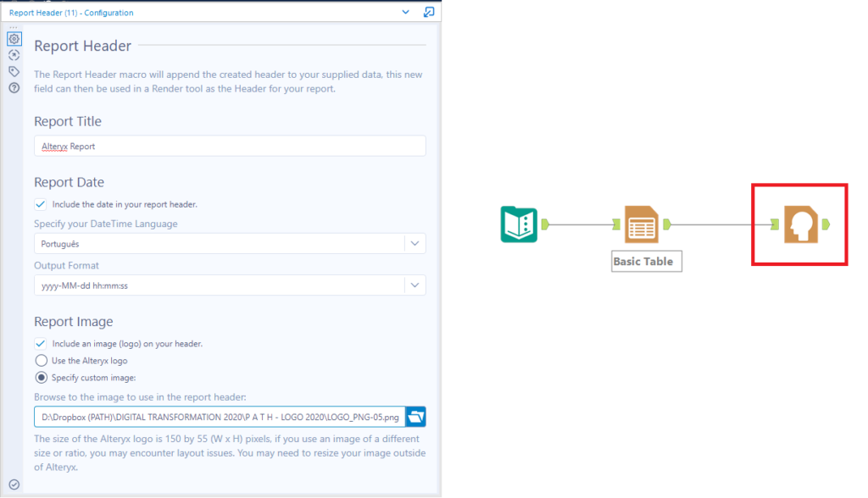868x498 pixels.
Task: Open the Help question mark icon
Action: [x=14, y=88]
